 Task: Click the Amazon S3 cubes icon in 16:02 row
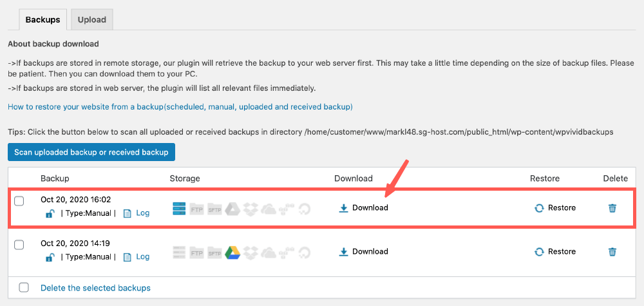click(x=286, y=209)
